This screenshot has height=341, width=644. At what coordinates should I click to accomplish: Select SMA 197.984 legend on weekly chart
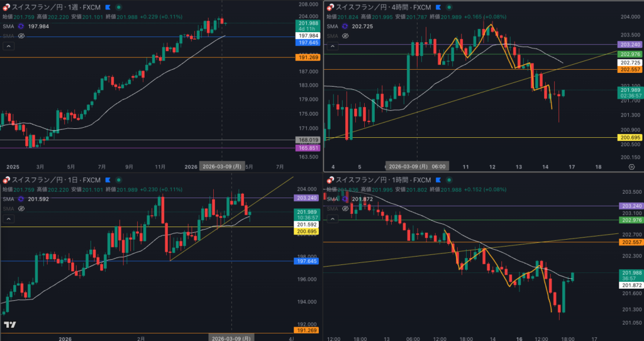click(26, 26)
